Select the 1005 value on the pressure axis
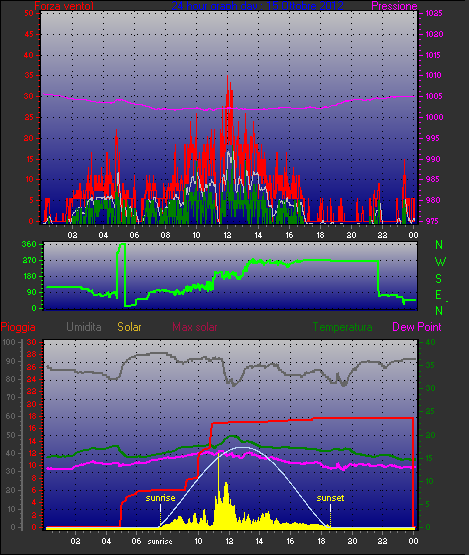Image resolution: width=469 pixels, height=555 pixels. pyautogui.click(x=434, y=96)
